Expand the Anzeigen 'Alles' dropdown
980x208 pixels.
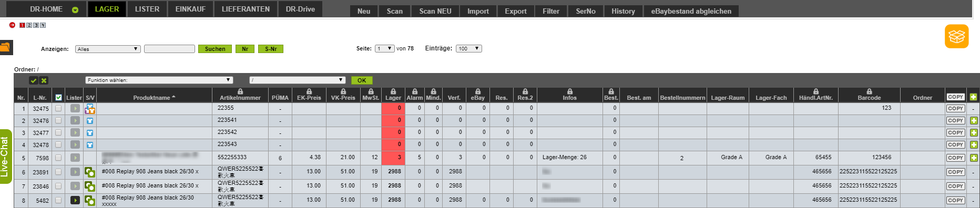108,49
